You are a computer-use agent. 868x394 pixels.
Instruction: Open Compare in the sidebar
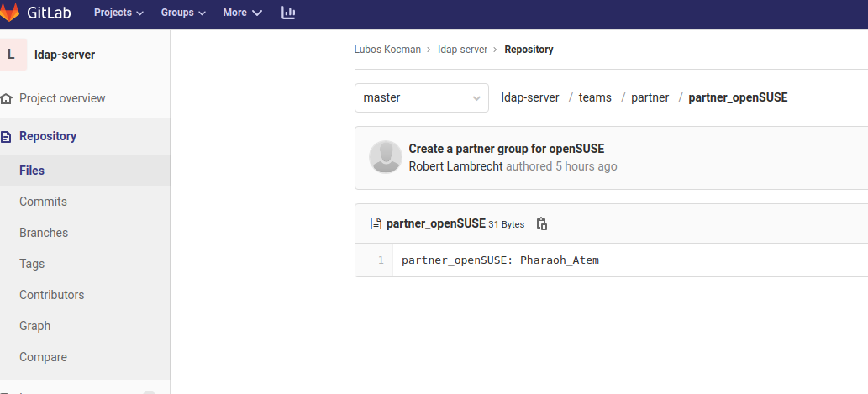[x=43, y=357]
